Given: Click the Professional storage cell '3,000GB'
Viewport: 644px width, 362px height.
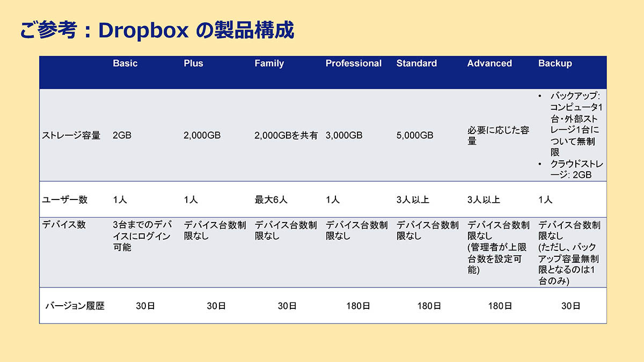Looking at the screenshot, I should 343,136.
